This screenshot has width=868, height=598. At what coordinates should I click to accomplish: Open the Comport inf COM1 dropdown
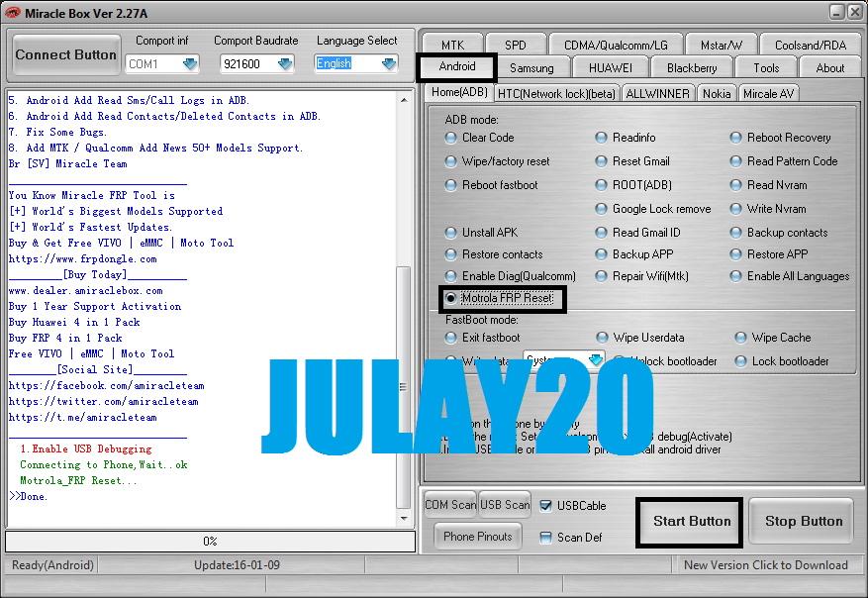[190, 63]
